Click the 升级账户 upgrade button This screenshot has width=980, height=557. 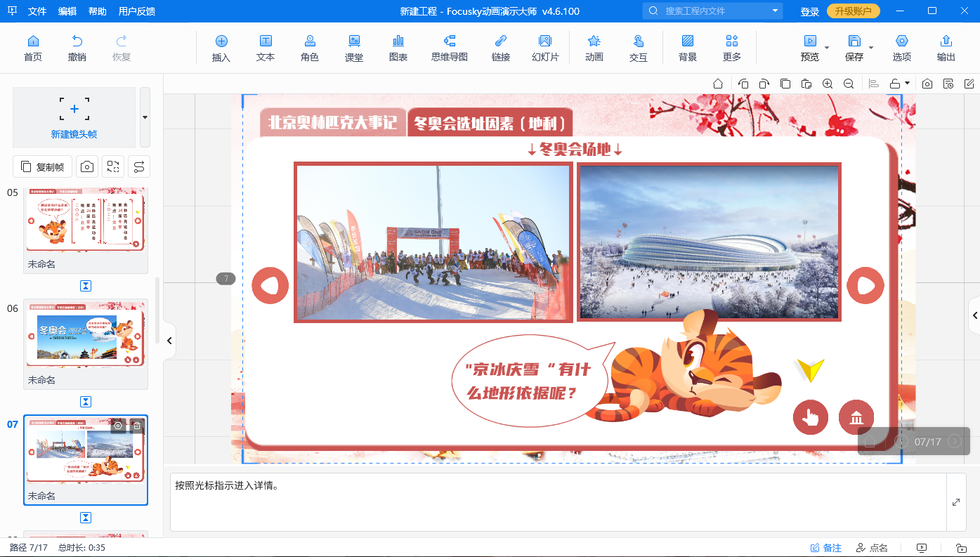(854, 11)
